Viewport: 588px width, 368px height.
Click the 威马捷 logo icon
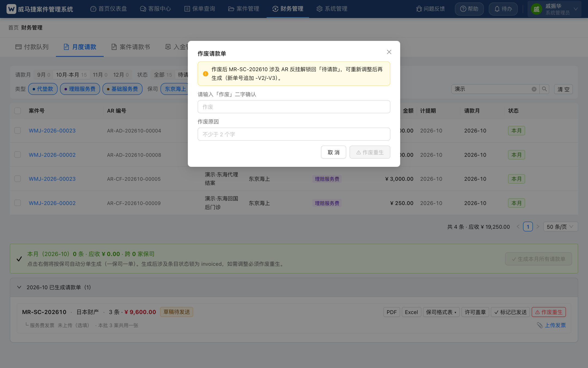(x=11, y=9)
